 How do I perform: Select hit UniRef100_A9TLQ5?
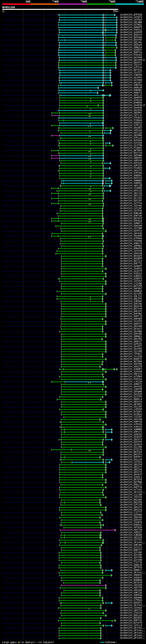(131, 186)
